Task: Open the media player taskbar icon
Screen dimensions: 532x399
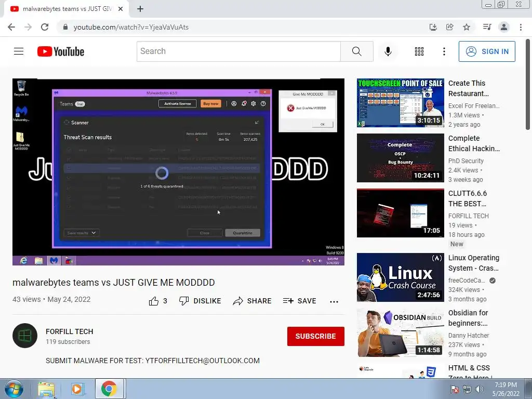Action: point(77,389)
